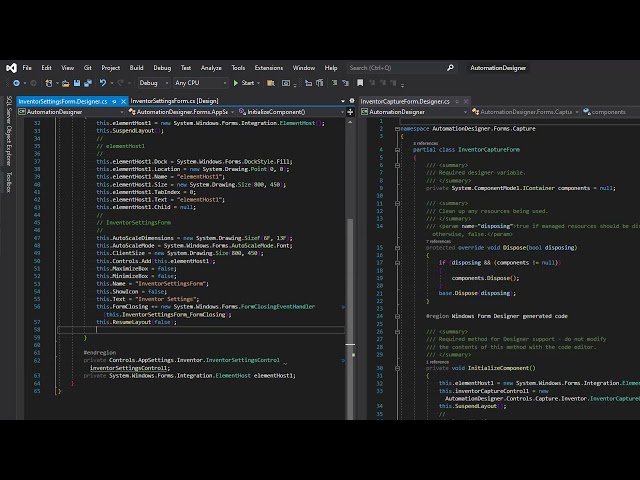Open the Any CPU platform dropdown
Screen dimensions: 640x480
[x=200, y=83]
